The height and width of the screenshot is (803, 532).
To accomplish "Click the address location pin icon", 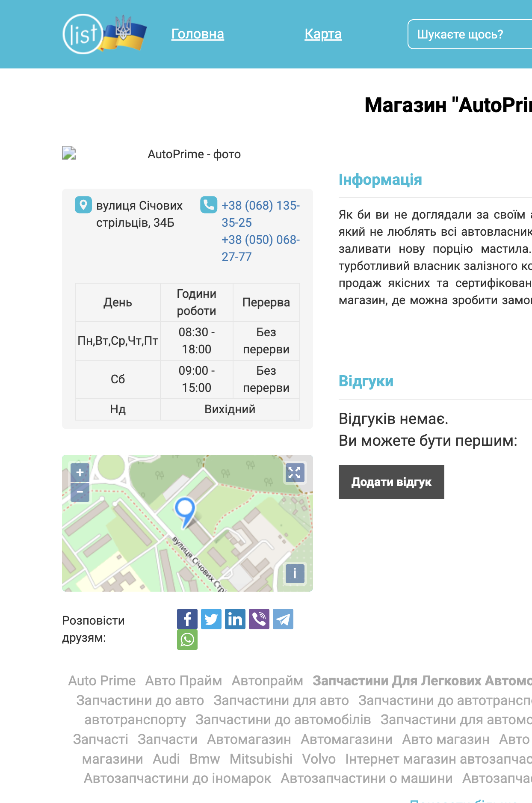I will 83,205.
